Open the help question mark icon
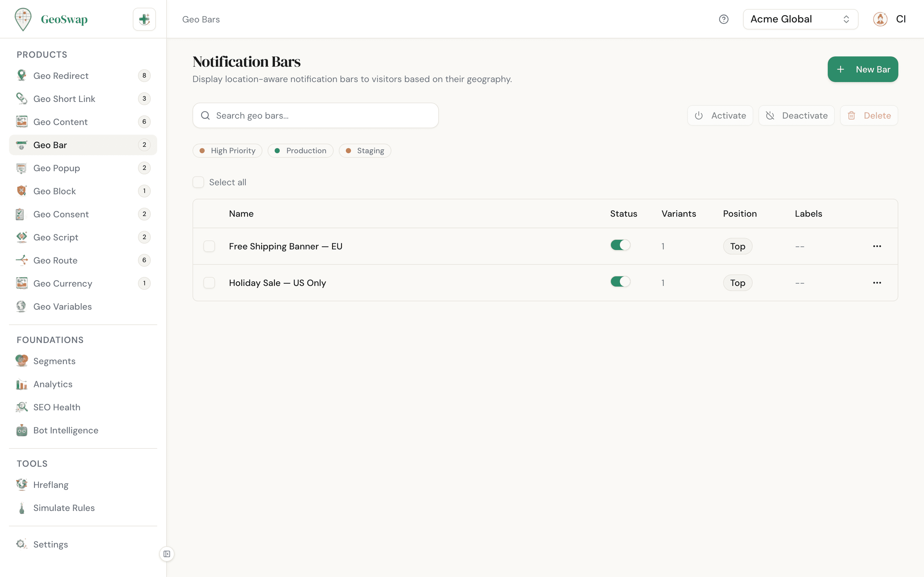Screen dimensions: 924x577 click(724, 19)
